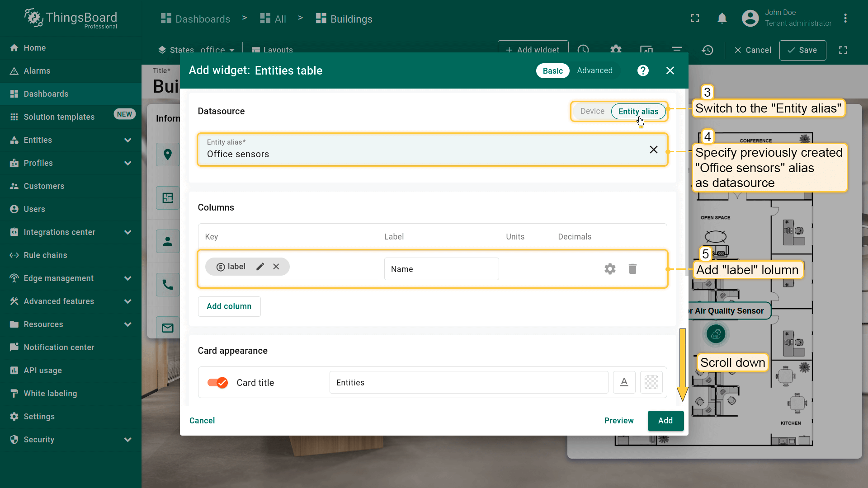868x488 pixels.
Task: Remove the label key chip
Action: 276,267
